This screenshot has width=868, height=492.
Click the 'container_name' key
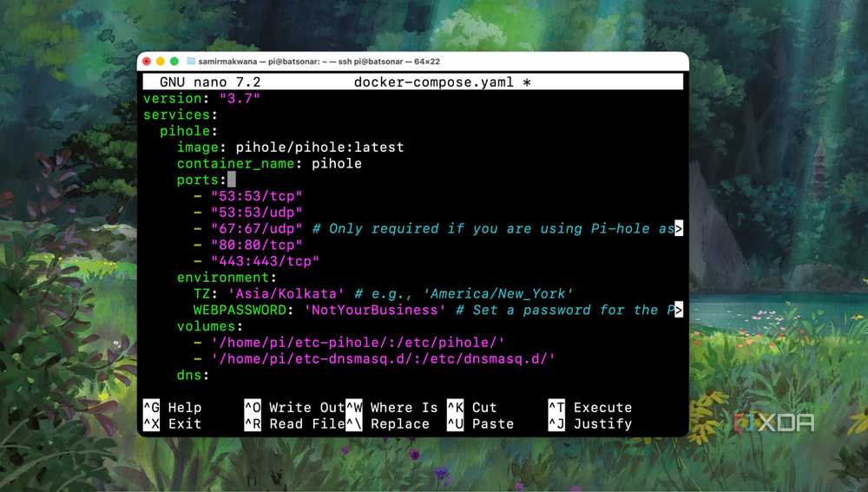[235, 163]
